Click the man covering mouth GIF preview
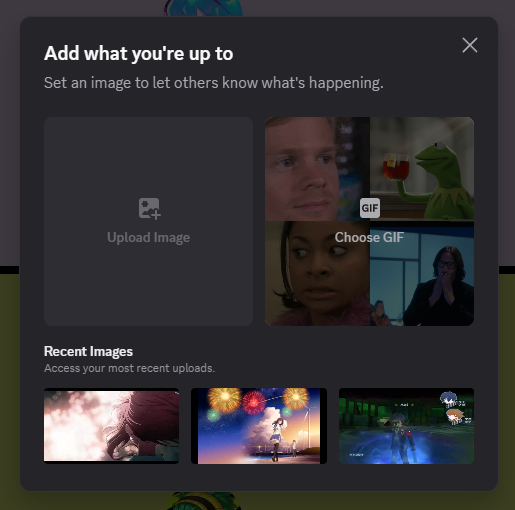This screenshot has height=510, width=515. pos(422,273)
